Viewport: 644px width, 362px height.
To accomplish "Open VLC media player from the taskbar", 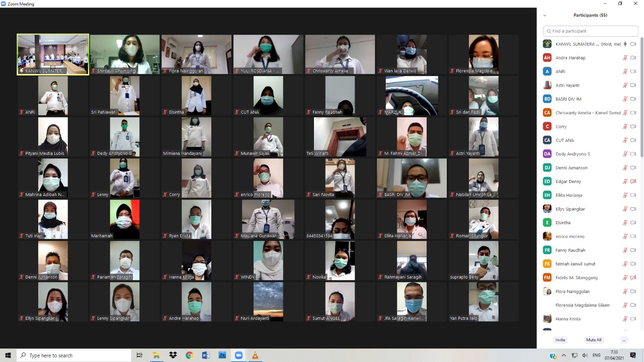I will pos(255,355).
